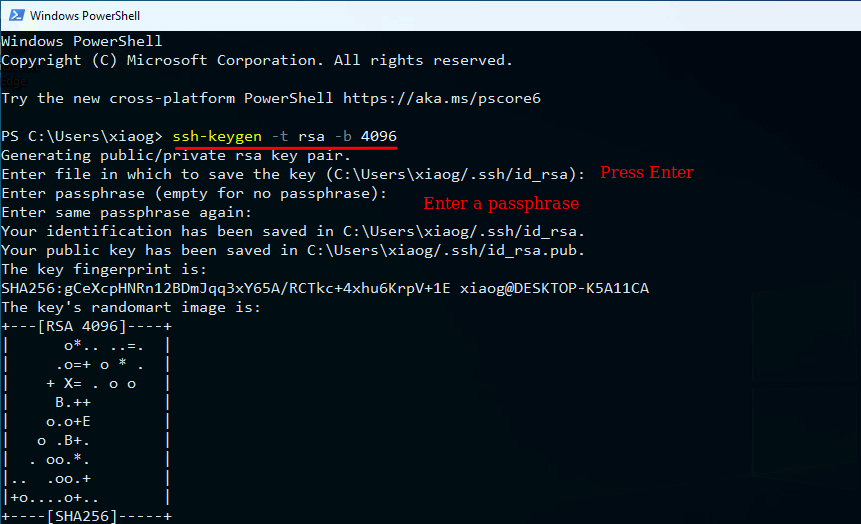The height and width of the screenshot is (524, 861).
Task: Click the red "Enter a passphrase" annotation
Action: pyautogui.click(x=500, y=204)
